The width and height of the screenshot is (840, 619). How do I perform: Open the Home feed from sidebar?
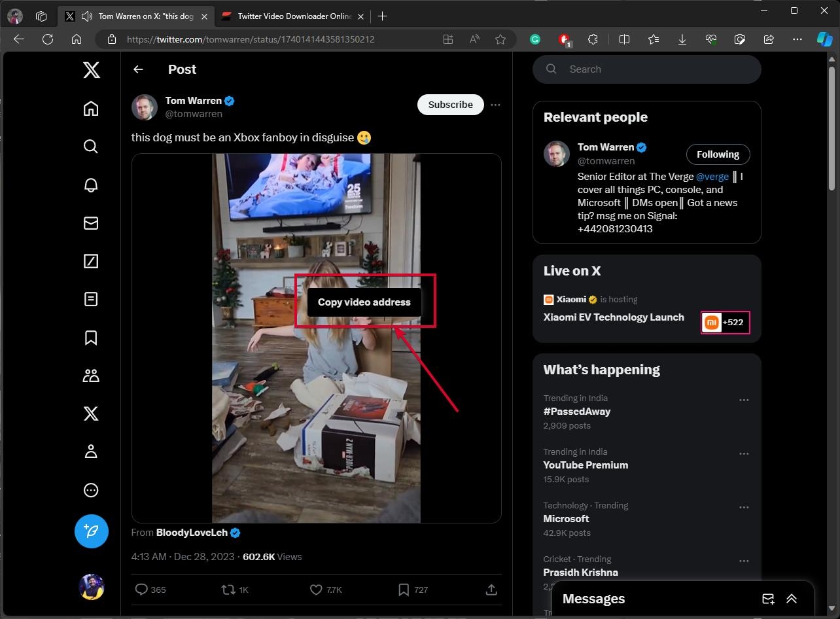pyautogui.click(x=91, y=108)
